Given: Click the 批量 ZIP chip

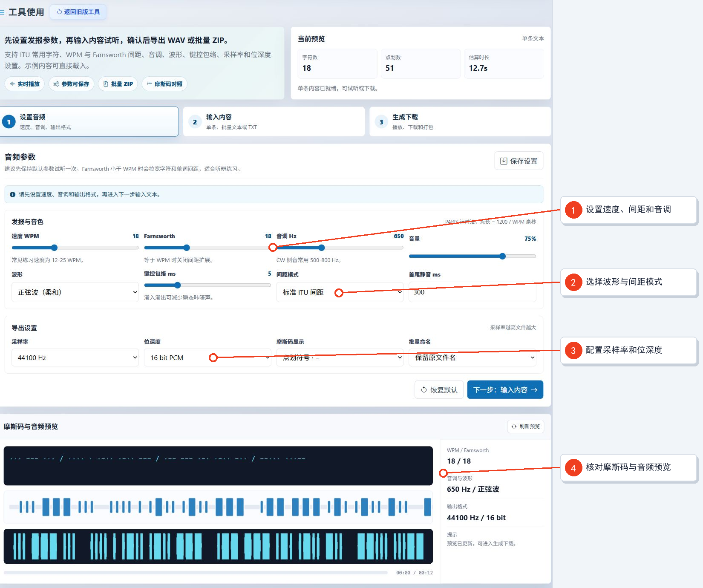Looking at the screenshot, I should click(118, 84).
